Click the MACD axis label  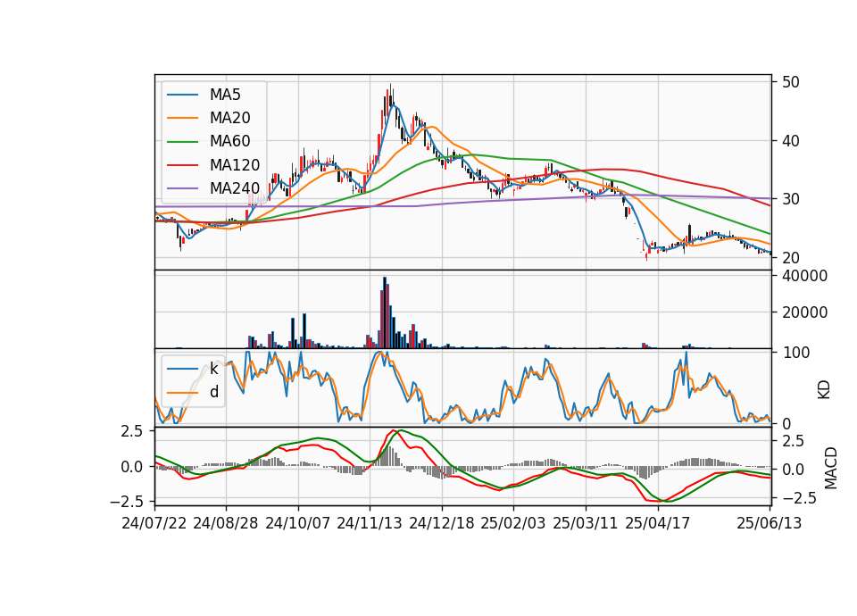pyautogui.click(x=831, y=468)
